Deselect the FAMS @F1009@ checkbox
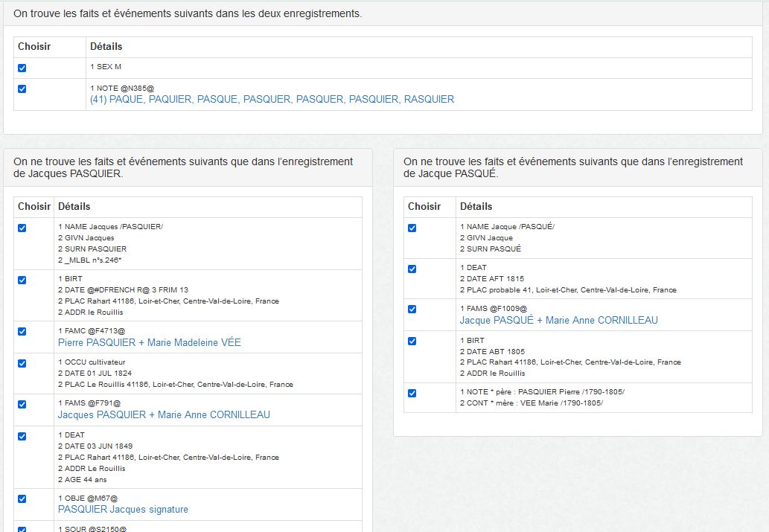Screen dimensions: 769x532 [x=412, y=309]
